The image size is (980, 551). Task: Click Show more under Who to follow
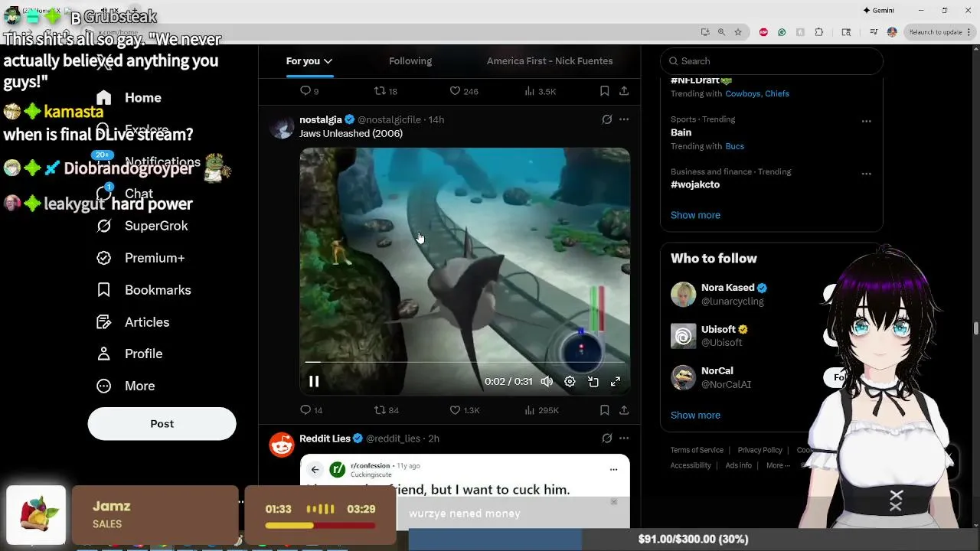pos(695,415)
